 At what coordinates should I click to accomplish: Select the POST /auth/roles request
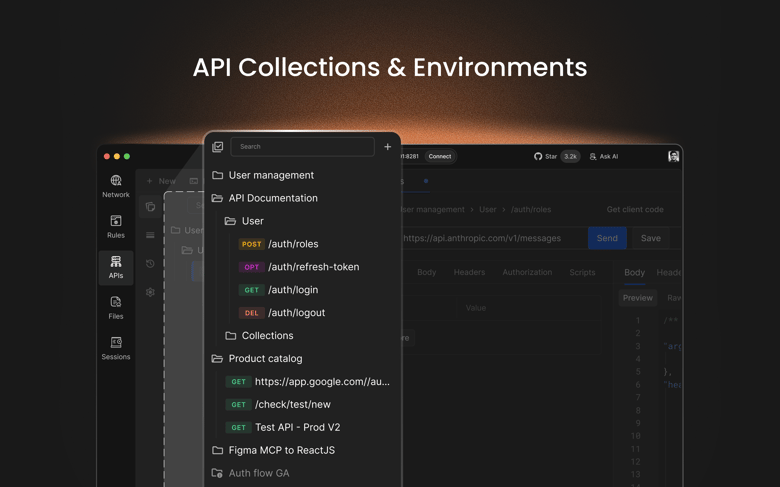click(292, 244)
